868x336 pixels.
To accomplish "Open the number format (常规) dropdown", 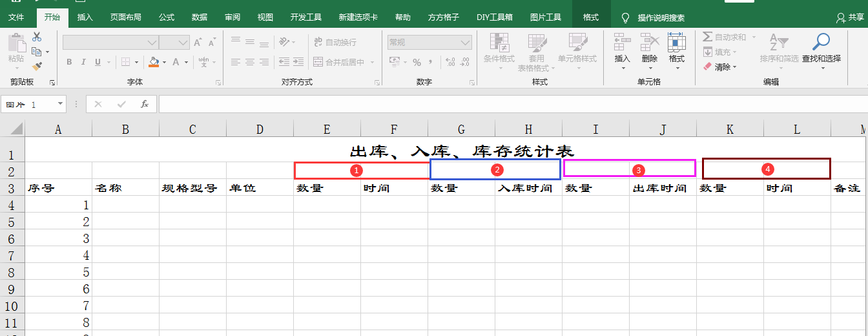I will 466,43.
